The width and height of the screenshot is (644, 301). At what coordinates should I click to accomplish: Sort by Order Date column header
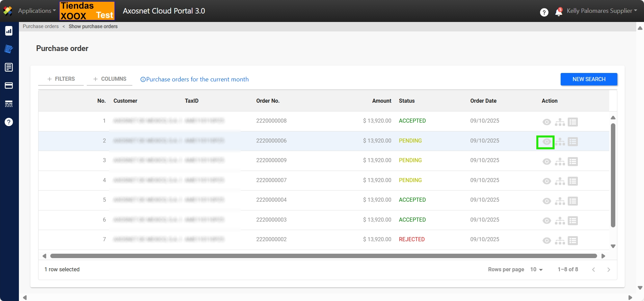[483, 101]
